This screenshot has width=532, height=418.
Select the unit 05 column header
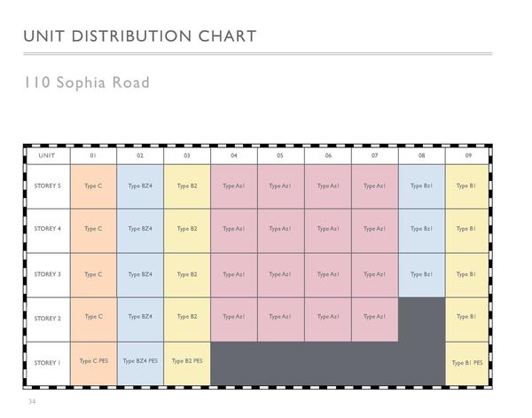coord(280,155)
